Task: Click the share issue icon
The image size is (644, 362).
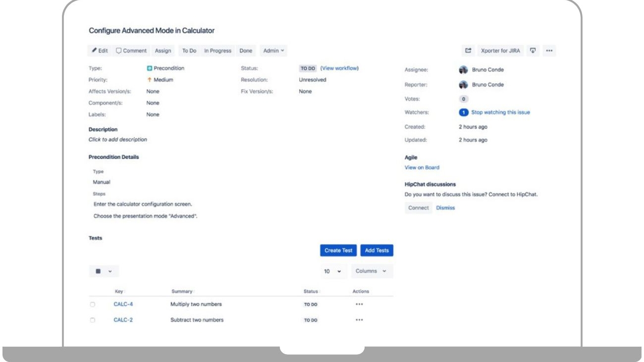Action: [468, 51]
